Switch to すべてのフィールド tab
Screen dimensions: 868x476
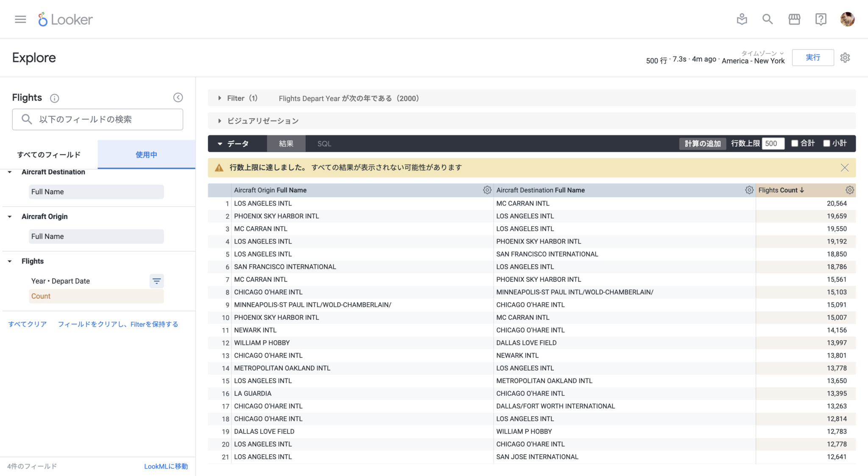point(49,154)
